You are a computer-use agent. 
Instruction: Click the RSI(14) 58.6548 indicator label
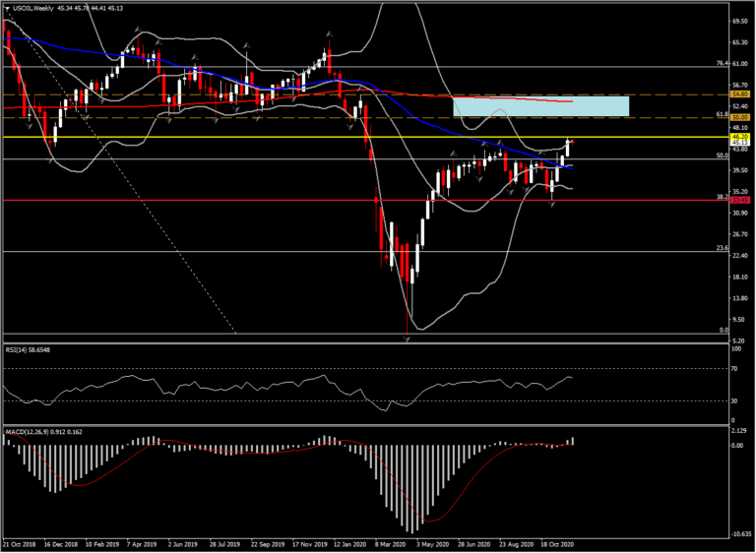(x=28, y=349)
